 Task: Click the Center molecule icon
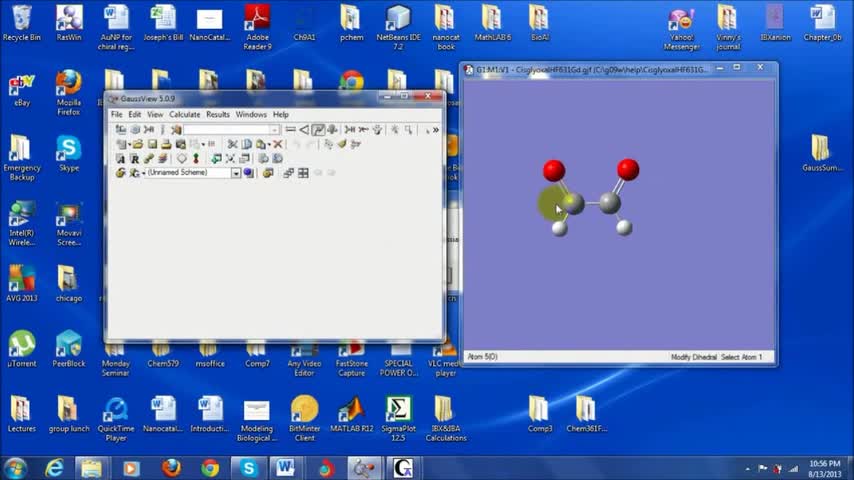coord(230,159)
